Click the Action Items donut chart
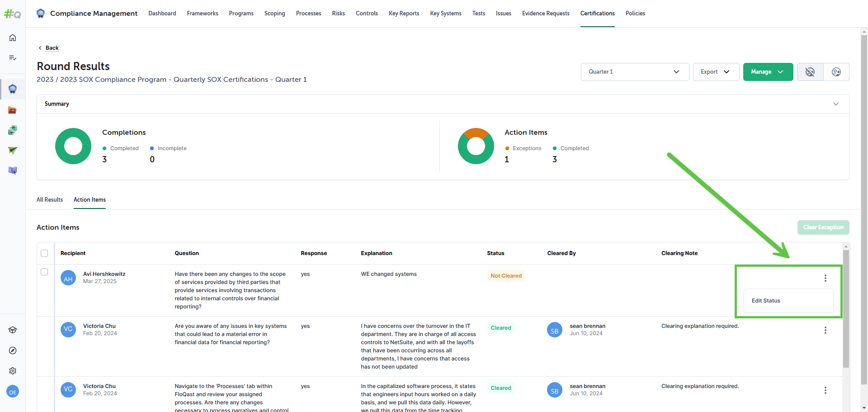This screenshot has height=412, width=868. [476, 146]
